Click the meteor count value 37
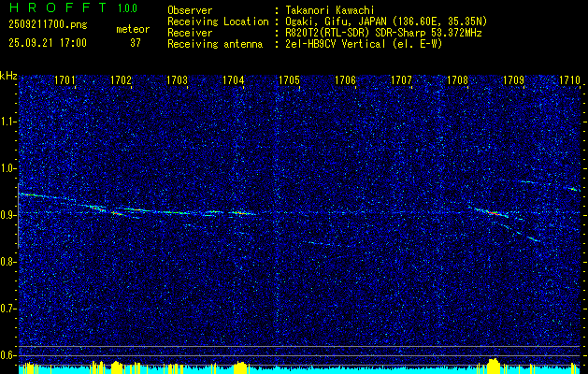Screen dimensions: 588x374 pos(136,43)
